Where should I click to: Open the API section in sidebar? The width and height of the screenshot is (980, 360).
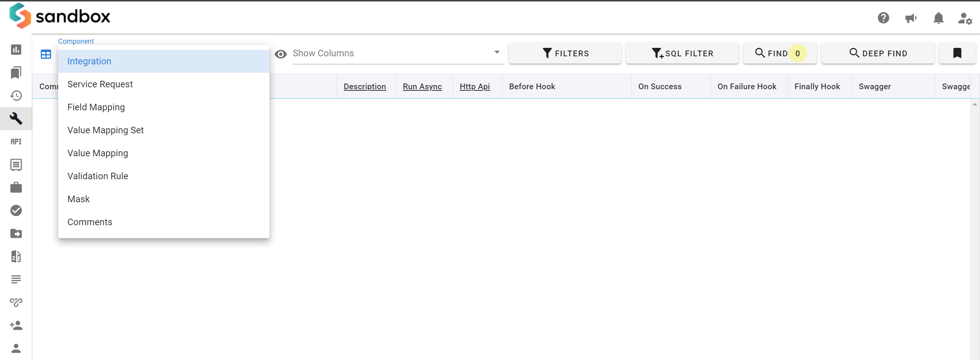[x=16, y=142]
